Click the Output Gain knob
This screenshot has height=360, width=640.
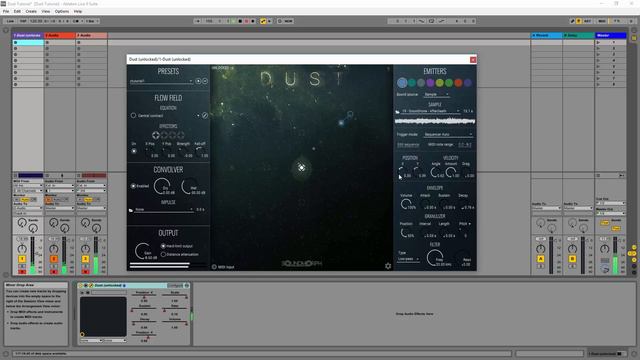click(143, 251)
